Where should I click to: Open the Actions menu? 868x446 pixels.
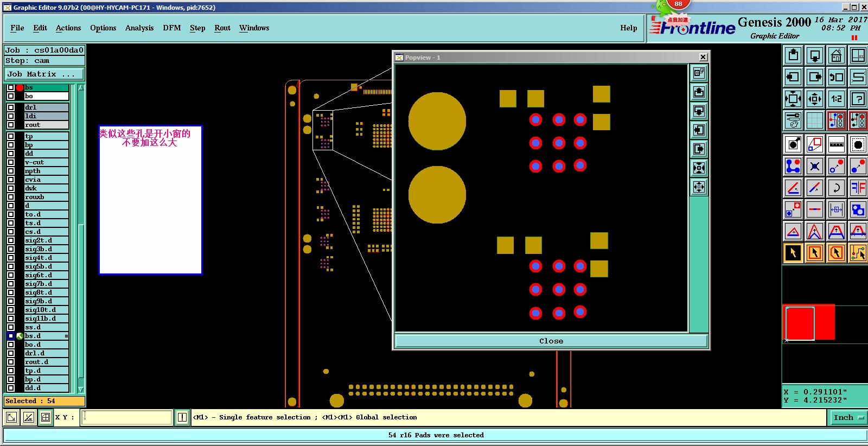(68, 28)
